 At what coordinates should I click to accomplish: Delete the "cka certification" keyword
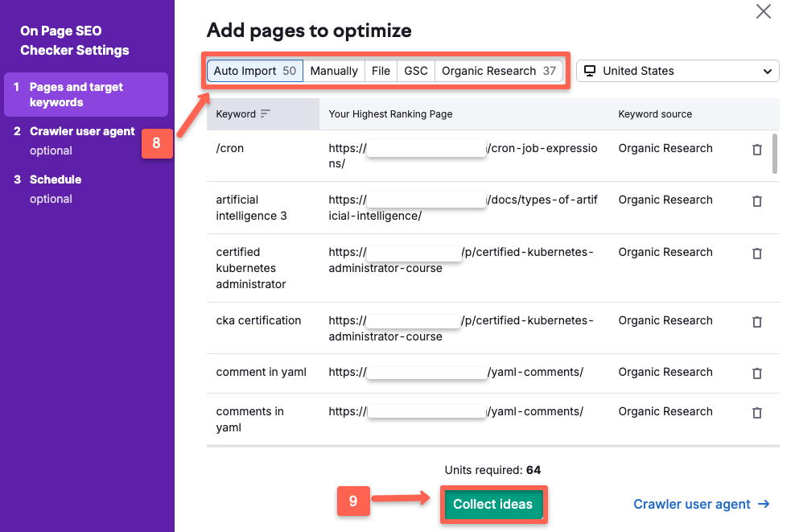tap(757, 322)
